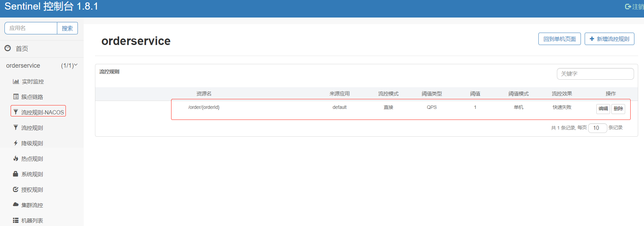Click the lightning bolt icon for 降级规则
The image size is (644, 226).
[x=16, y=143]
